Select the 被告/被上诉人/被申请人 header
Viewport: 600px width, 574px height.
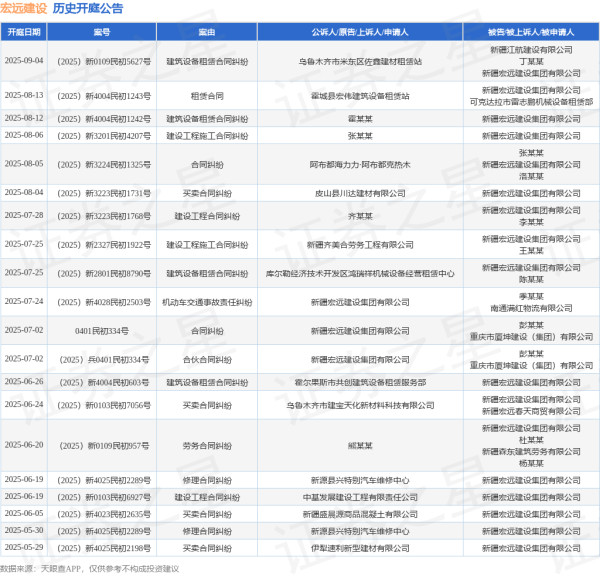[531, 32]
